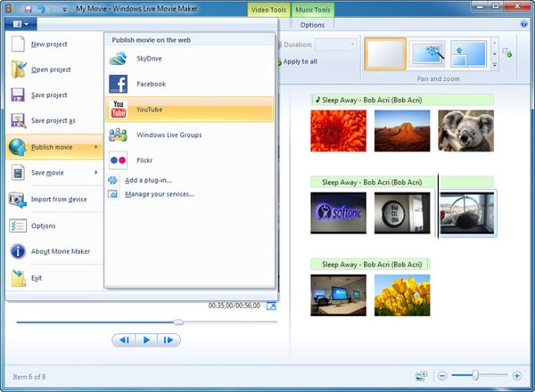Click the preview full screen icon
Viewport: 535px width, 392px height.
click(271, 306)
